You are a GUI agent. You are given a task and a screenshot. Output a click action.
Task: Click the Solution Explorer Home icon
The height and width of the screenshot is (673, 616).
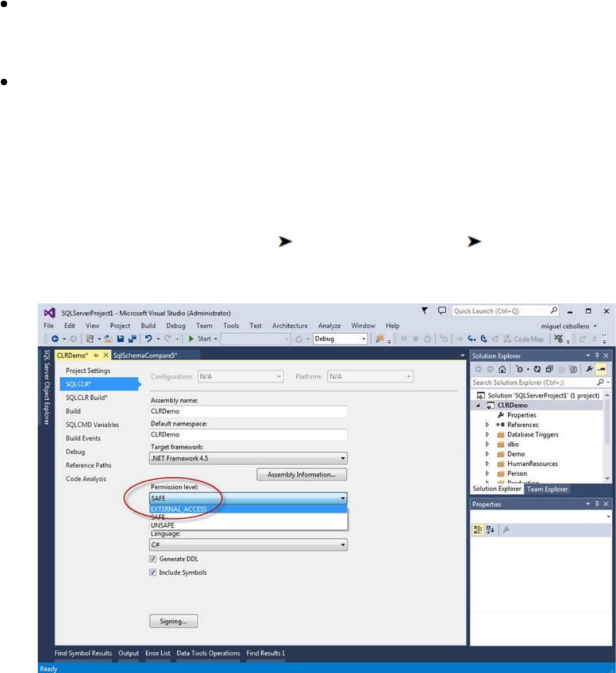[502, 369]
